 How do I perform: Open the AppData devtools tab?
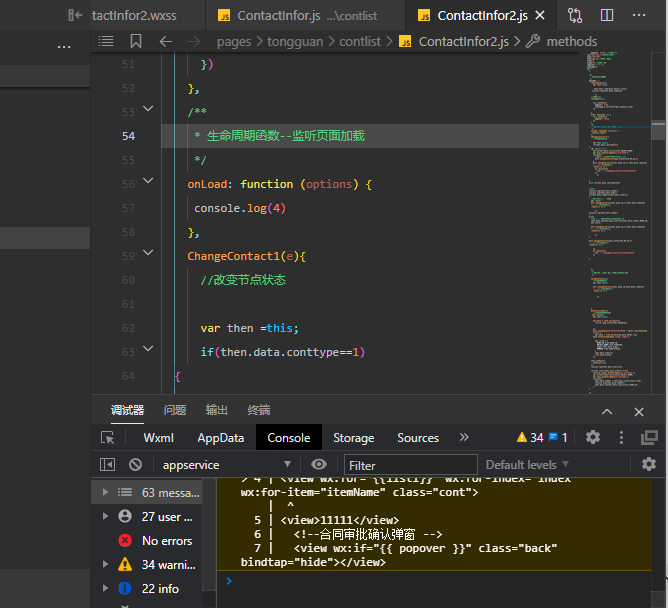221,438
